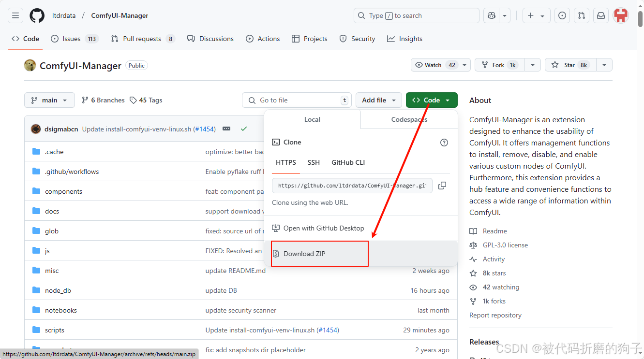This screenshot has width=644, height=359.
Task: Open the glob folder
Action: [x=52, y=231]
